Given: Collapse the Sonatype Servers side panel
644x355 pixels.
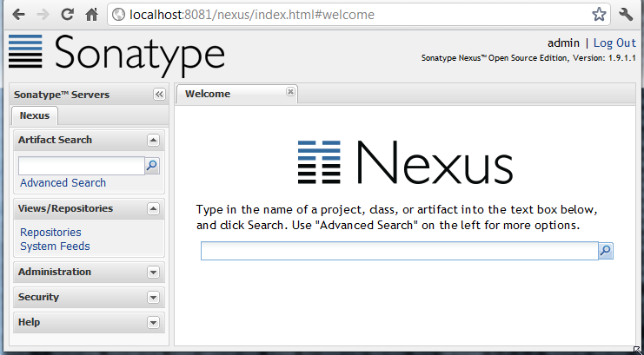Looking at the screenshot, I should (x=159, y=95).
